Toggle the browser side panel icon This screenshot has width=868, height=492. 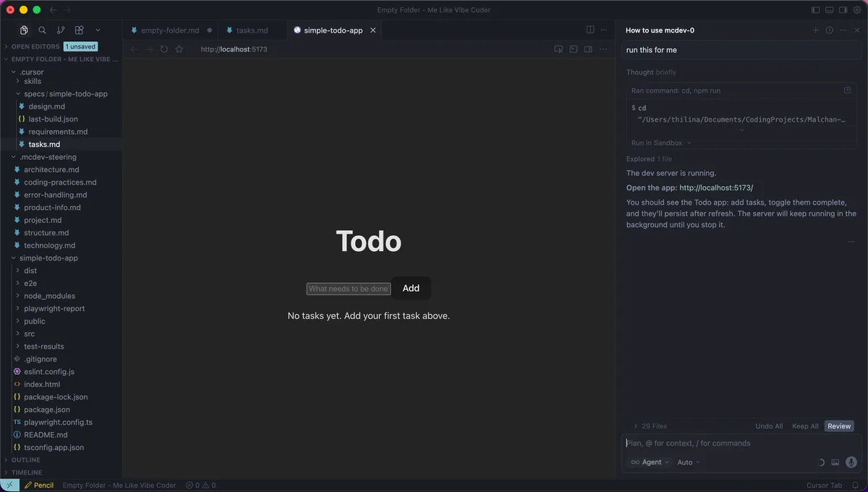point(588,49)
